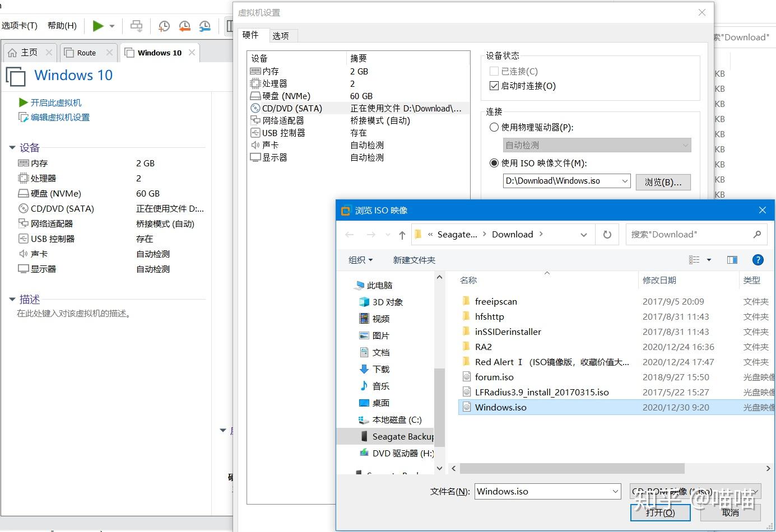Screen dimensions: 776x532
Task: Click the 浏览(B)... button
Action: tap(663, 182)
